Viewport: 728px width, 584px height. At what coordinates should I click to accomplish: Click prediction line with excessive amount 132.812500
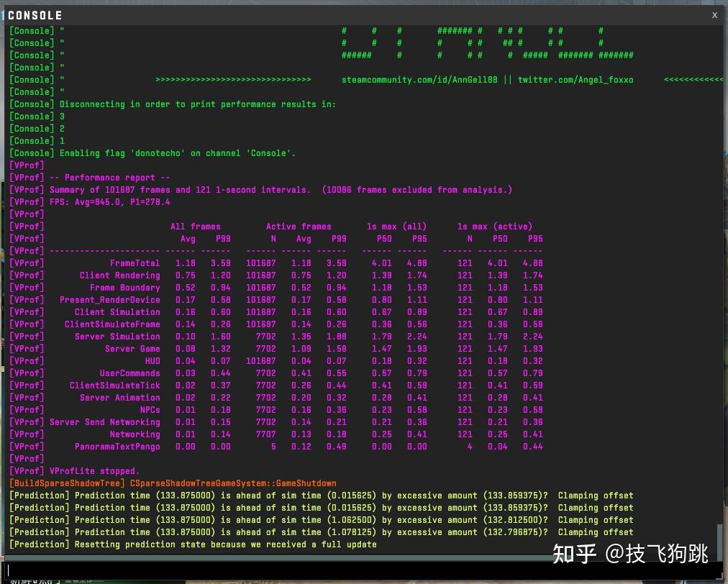click(322, 520)
